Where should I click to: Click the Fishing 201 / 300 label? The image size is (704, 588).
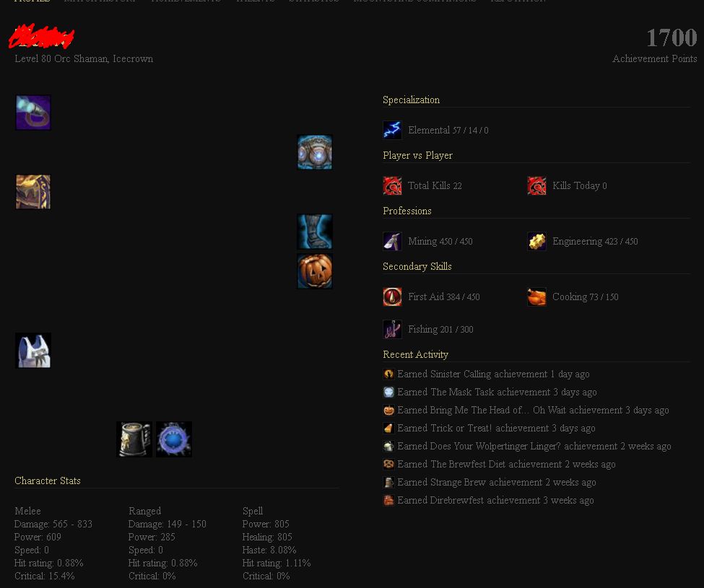[440, 329]
